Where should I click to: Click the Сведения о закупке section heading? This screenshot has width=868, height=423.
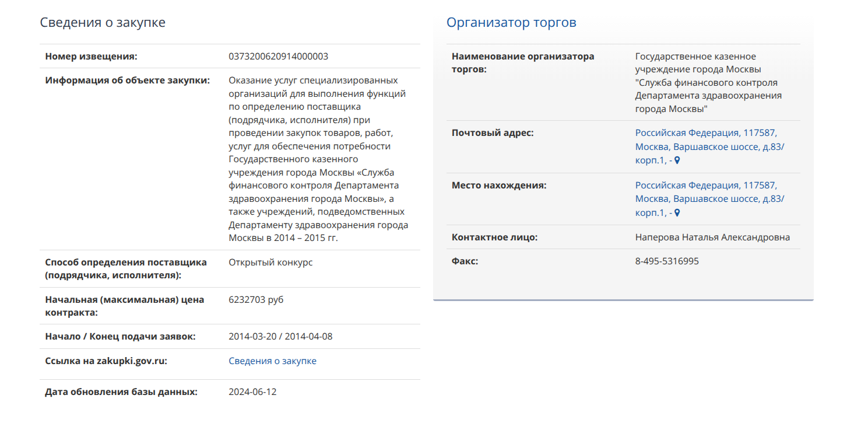click(103, 22)
